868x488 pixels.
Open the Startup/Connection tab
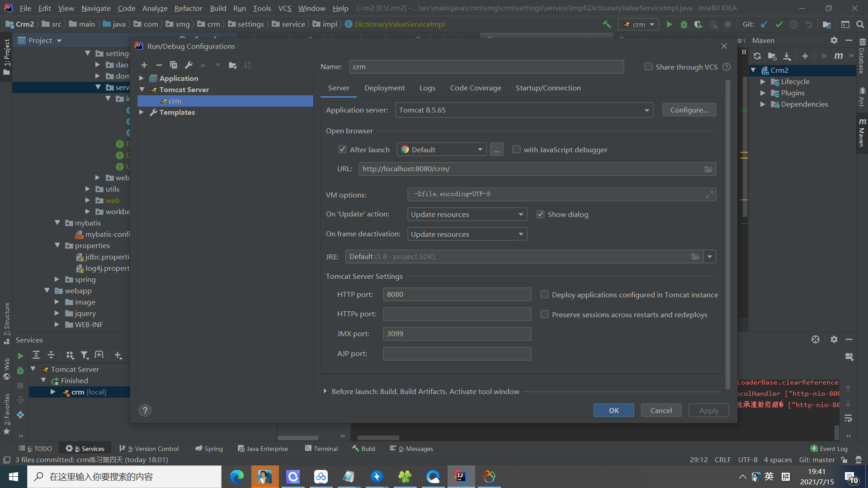click(x=548, y=88)
